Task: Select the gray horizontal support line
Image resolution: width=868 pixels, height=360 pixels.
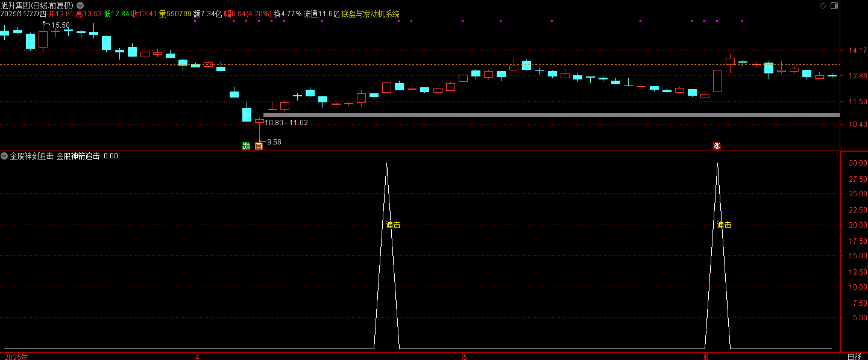Action: (551, 114)
